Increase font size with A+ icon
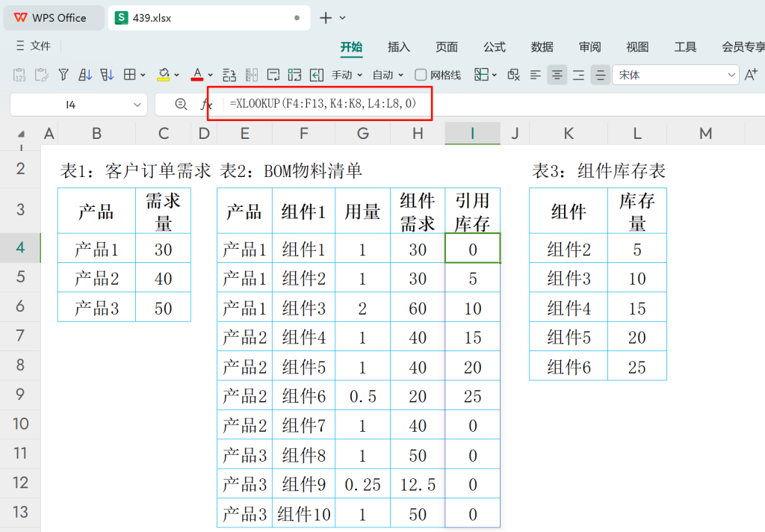This screenshot has height=532, width=765. [752, 75]
